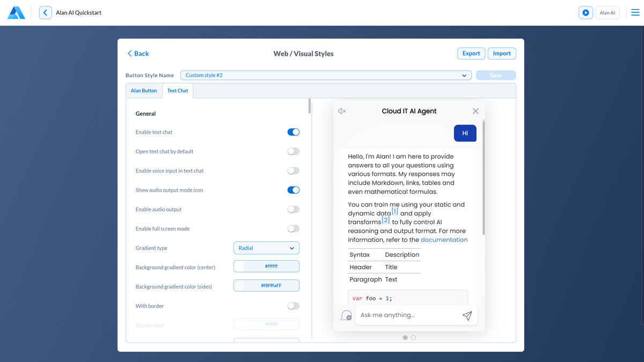Click the muted speaker icon in chat header
The image size is (644, 362).
342,111
